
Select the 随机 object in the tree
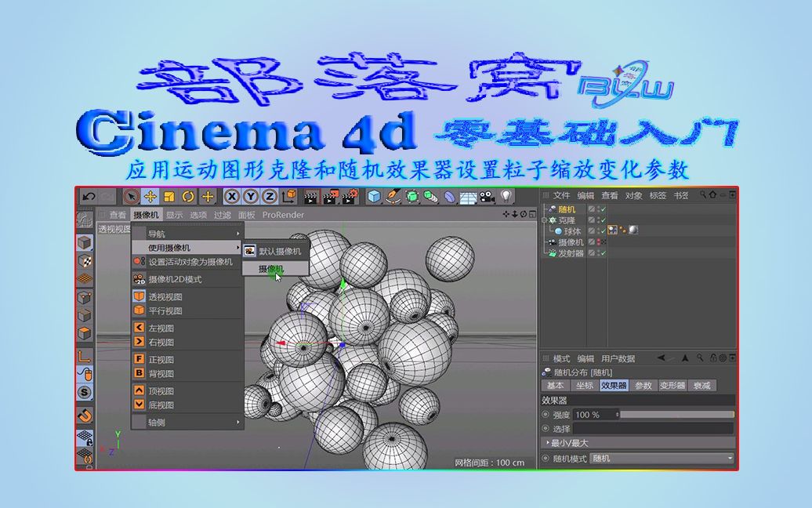567,209
